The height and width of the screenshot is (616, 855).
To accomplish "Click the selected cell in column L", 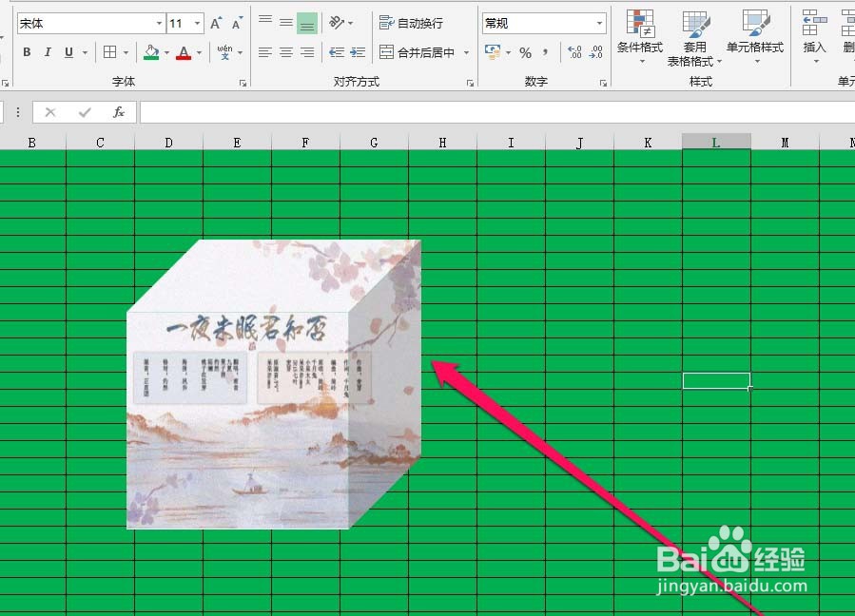I will click(x=716, y=380).
